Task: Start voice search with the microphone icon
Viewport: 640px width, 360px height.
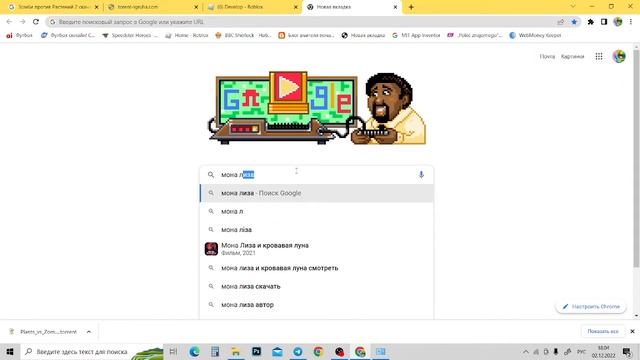Action: (421, 175)
